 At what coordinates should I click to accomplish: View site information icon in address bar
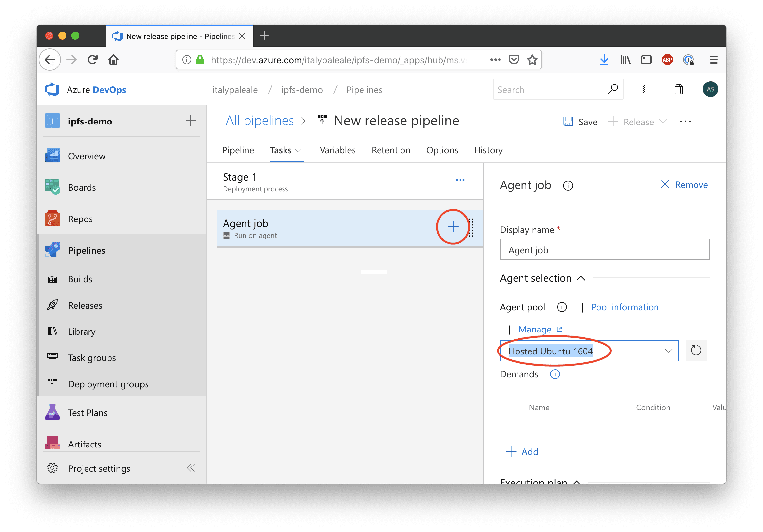coord(187,60)
